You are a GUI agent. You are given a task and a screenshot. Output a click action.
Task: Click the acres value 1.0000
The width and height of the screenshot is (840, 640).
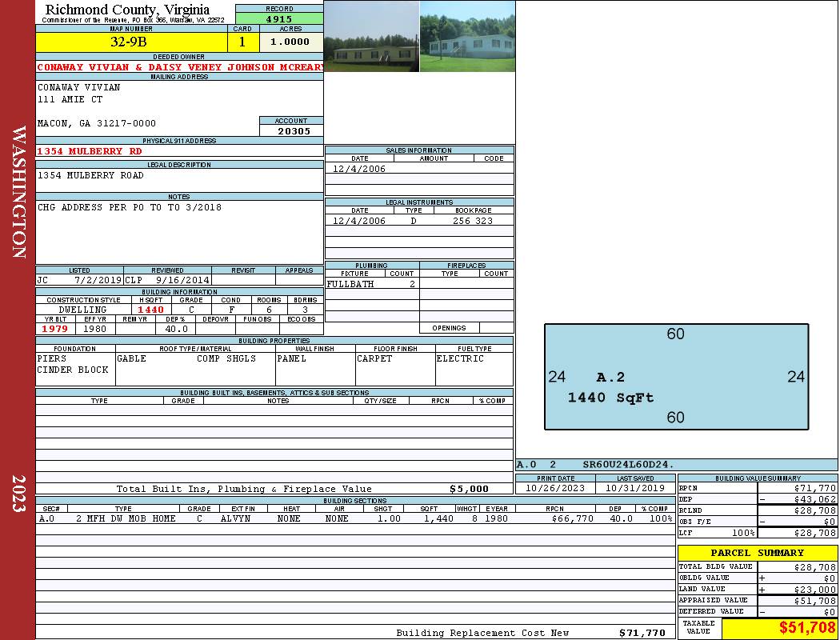(x=290, y=42)
